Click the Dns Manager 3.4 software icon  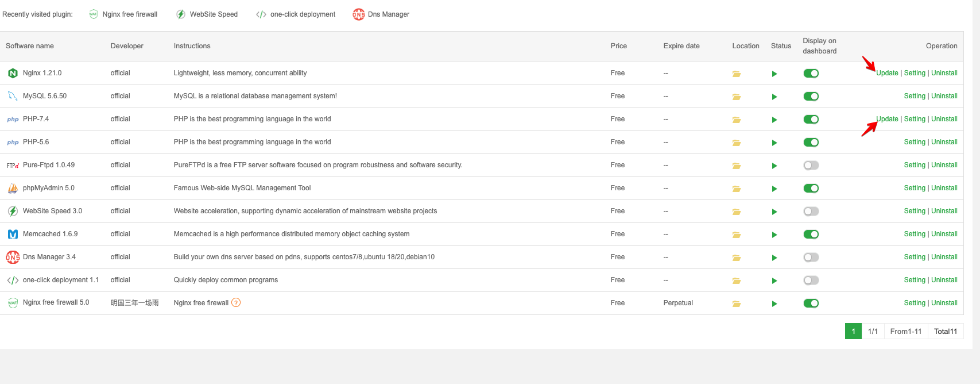tap(13, 257)
